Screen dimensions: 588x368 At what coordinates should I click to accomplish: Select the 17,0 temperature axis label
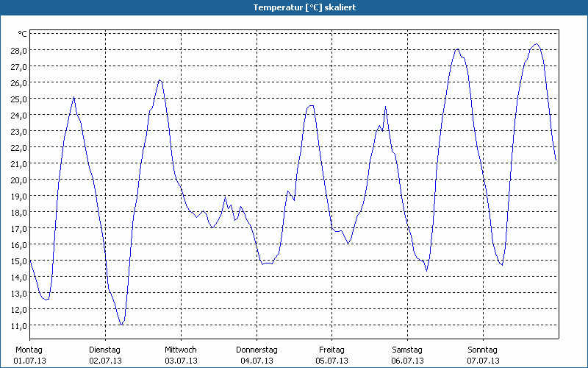[19, 229]
